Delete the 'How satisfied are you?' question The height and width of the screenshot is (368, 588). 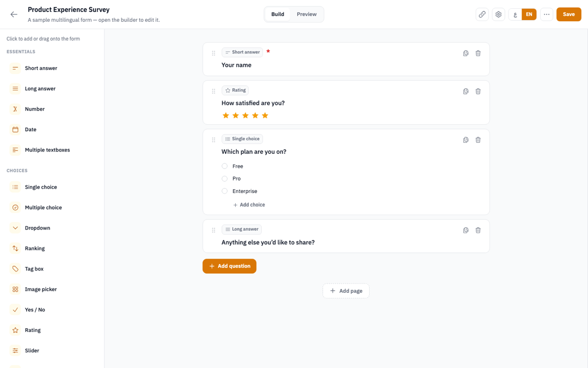(478, 91)
